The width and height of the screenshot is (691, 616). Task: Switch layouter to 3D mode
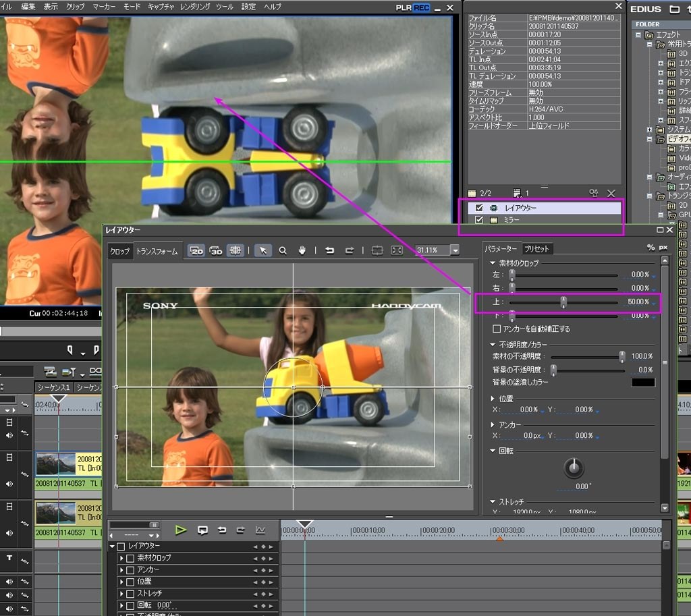[x=216, y=250]
